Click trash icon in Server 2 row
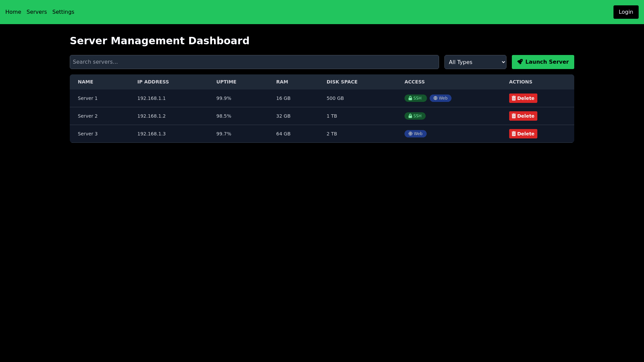 click(514, 116)
